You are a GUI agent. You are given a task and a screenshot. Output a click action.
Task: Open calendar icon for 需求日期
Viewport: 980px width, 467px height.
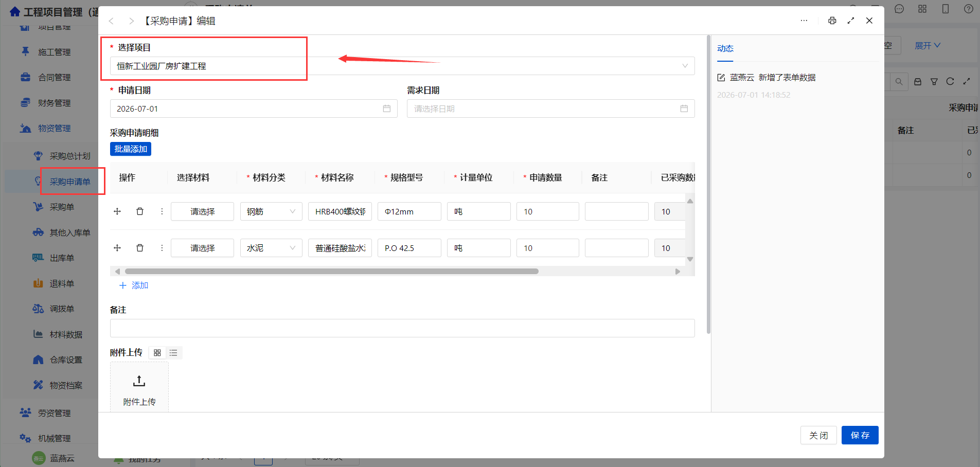684,109
